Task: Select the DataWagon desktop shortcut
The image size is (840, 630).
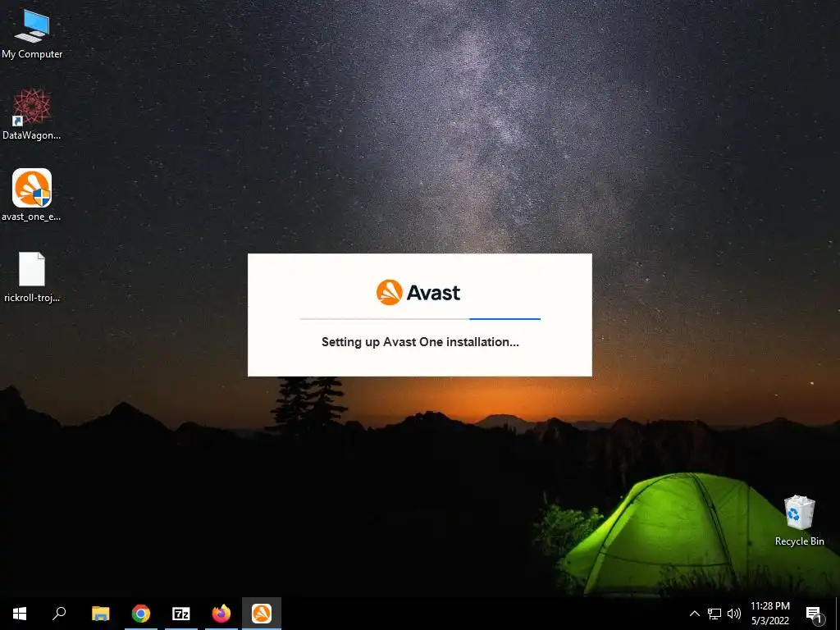Action: point(32,115)
